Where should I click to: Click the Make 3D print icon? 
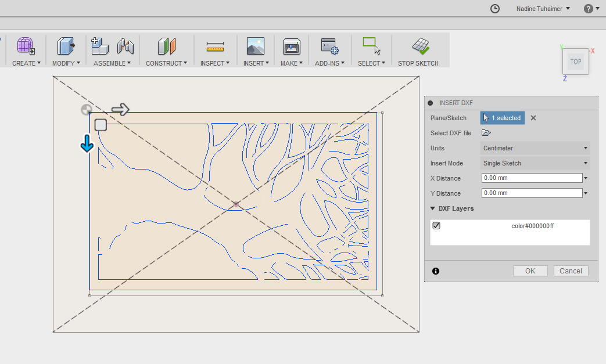pyautogui.click(x=292, y=46)
